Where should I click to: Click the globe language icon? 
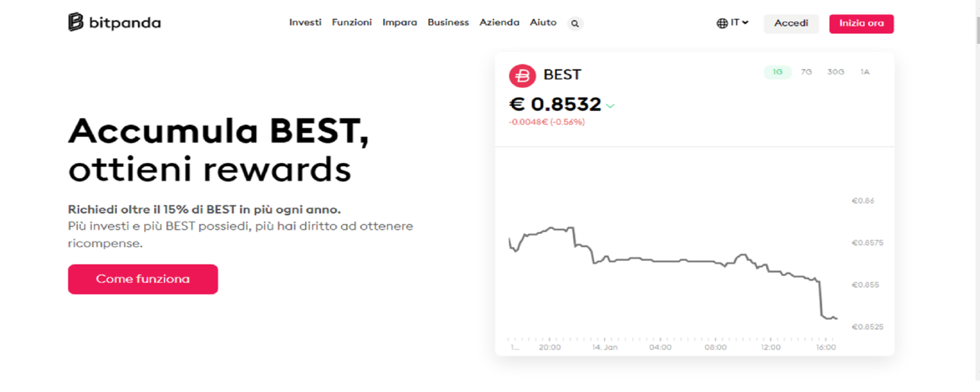[722, 23]
